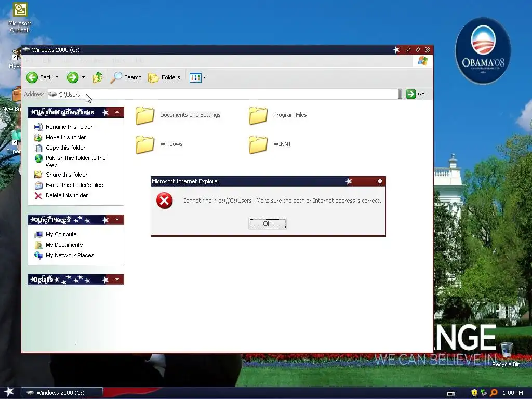Click Move this folder
The width and height of the screenshot is (532, 399).
pyautogui.click(x=66, y=137)
